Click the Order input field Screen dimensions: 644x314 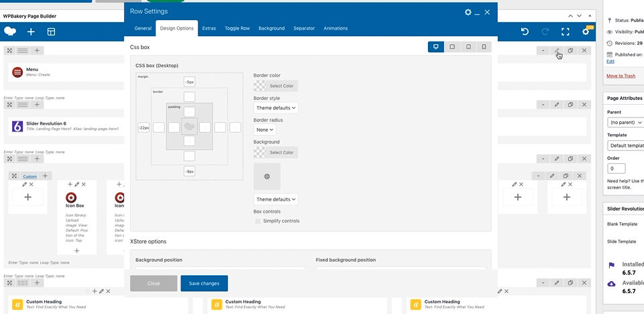(x=616, y=168)
